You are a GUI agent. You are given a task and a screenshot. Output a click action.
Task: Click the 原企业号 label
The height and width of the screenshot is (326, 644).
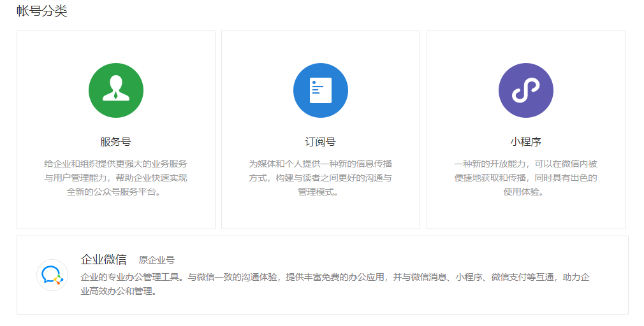pos(156,260)
